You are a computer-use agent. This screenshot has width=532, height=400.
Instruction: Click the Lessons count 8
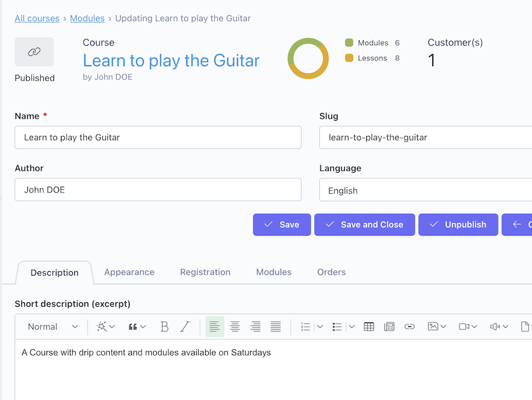pos(397,58)
